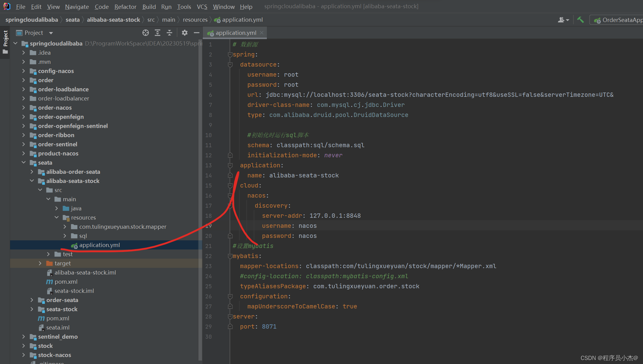This screenshot has height=364, width=643.
Task: Click the Collapse All icon in Project panel
Action: [169, 33]
